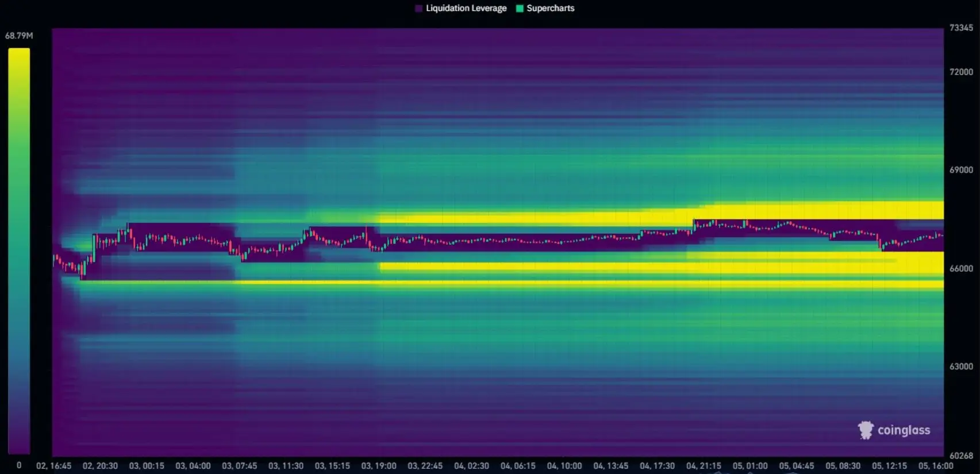This screenshot has height=474, width=980.
Task: Click the 72000 price axis label
Action: [x=961, y=72]
